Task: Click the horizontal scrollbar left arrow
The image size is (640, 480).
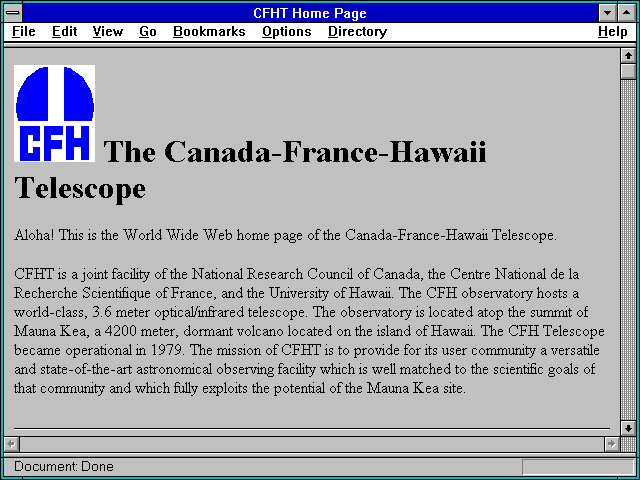Action: tap(11, 444)
